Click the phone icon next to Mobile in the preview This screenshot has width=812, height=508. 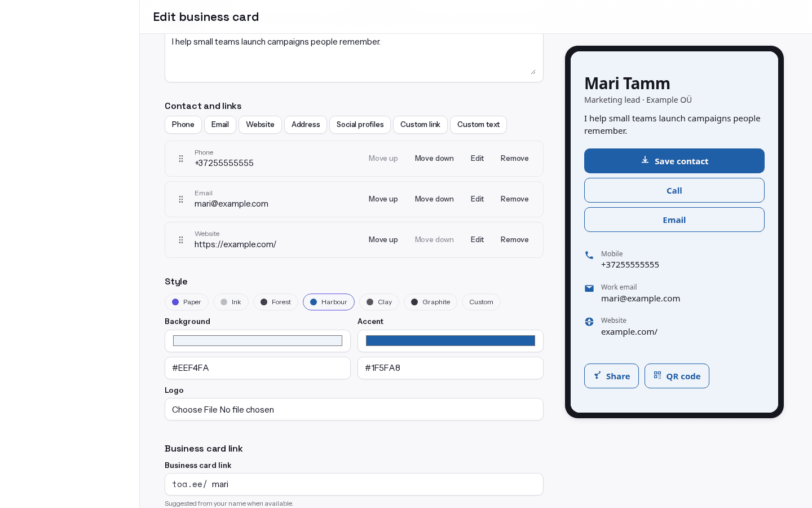[589, 255]
